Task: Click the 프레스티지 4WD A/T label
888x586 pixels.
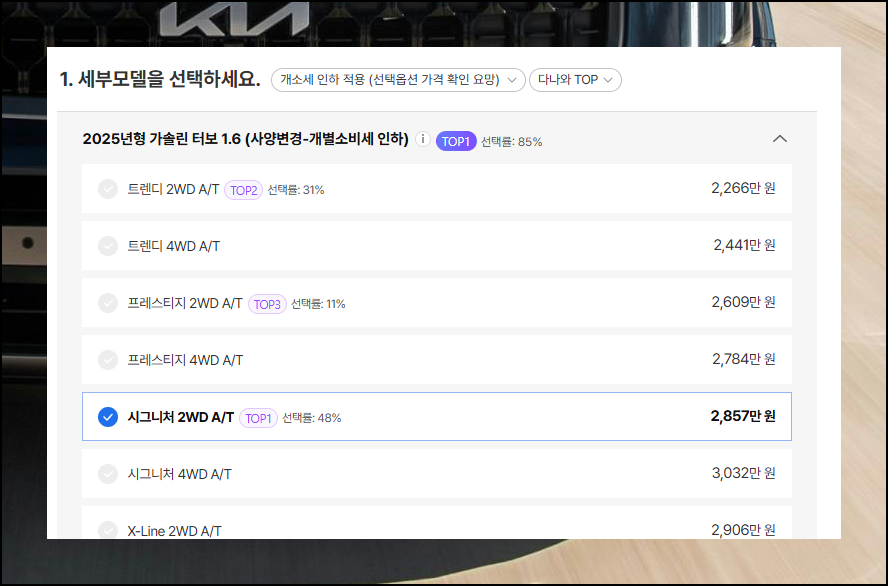Action: pyautogui.click(x=185, y=360)
